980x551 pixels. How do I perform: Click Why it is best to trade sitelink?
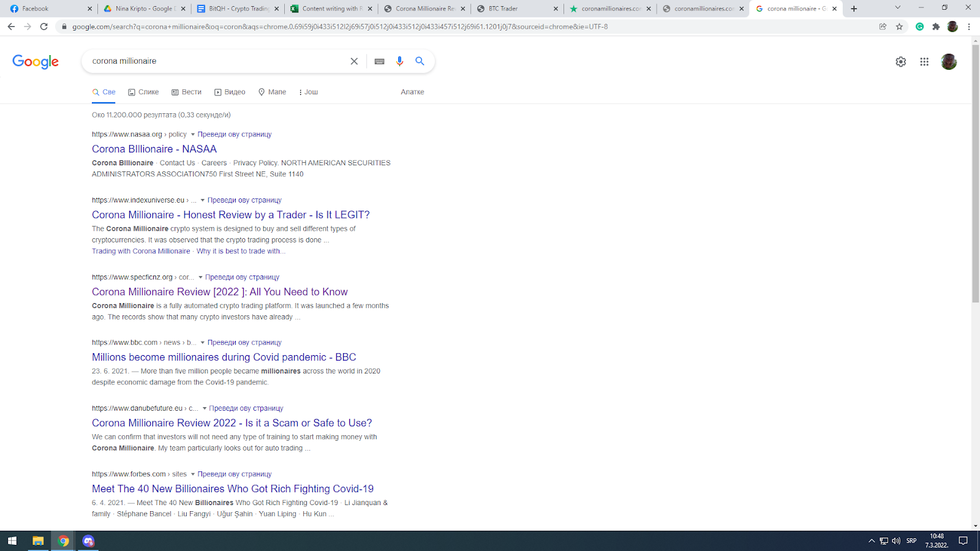(241, 251)
